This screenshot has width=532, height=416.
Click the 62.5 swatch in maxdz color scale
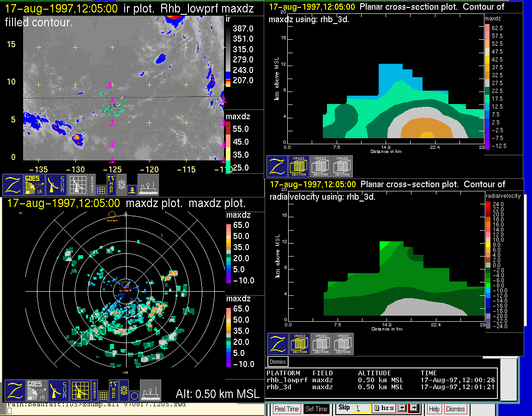click(x=487, y=28)
